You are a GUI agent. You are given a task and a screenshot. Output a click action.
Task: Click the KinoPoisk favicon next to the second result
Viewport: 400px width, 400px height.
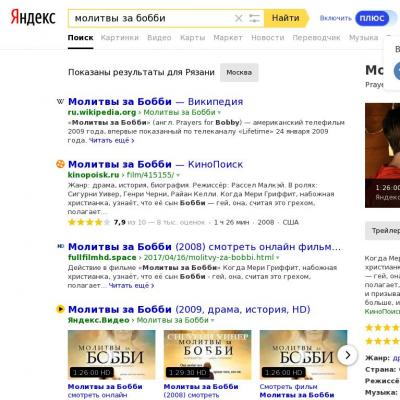(60, 164)
